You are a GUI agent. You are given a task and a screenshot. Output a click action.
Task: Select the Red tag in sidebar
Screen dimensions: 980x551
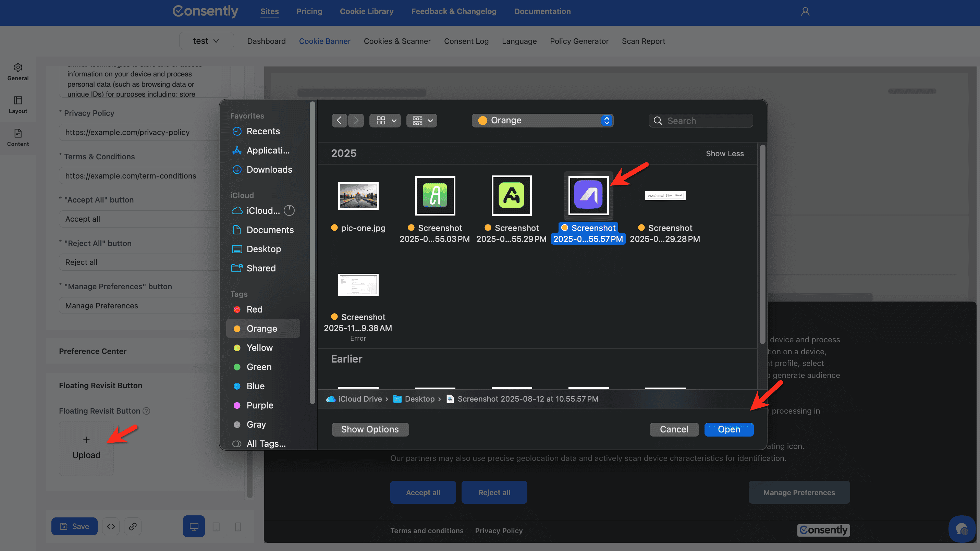pyautogui.click(x=254, y=309)
